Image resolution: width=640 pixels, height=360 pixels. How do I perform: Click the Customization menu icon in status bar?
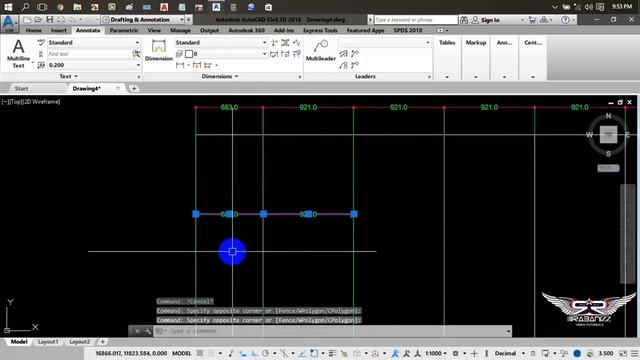635,353
